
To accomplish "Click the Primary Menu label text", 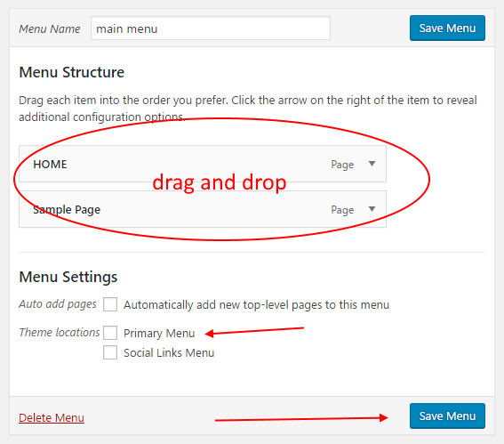I will (x=159, y=334).
